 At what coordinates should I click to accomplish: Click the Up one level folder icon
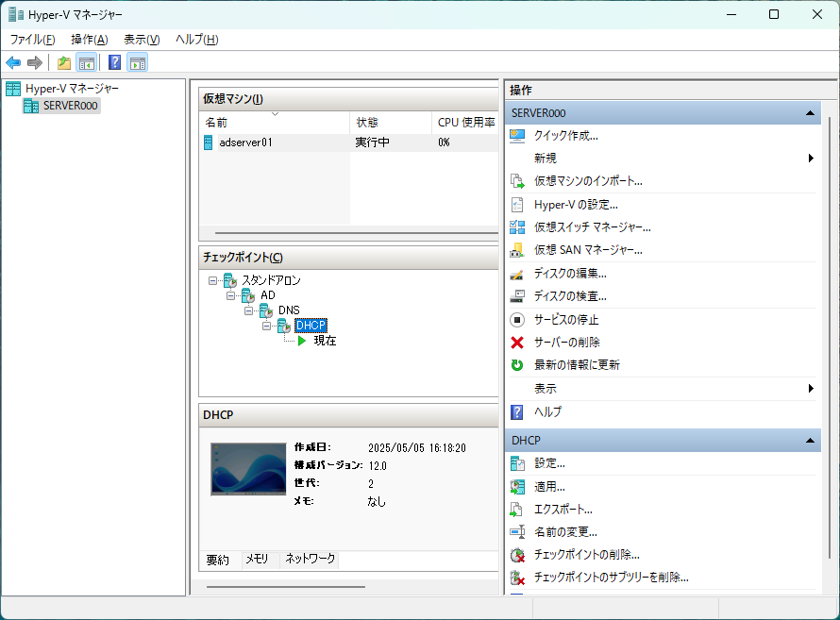click(64, 63)
